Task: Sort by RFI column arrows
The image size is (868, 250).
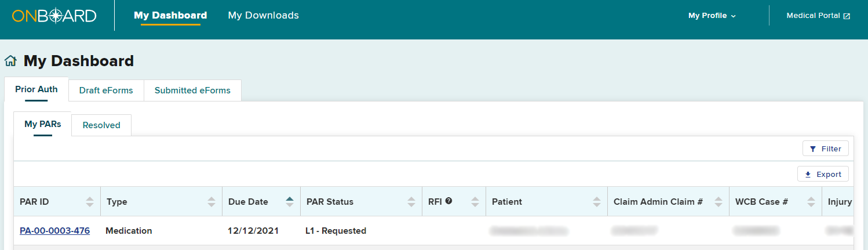Action: click(475, 202)
